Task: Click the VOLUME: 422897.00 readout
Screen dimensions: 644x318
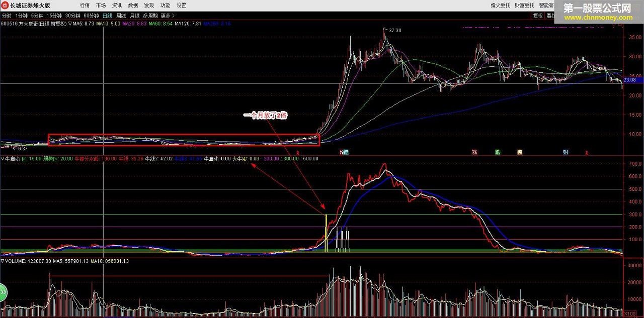Action: 28,261
